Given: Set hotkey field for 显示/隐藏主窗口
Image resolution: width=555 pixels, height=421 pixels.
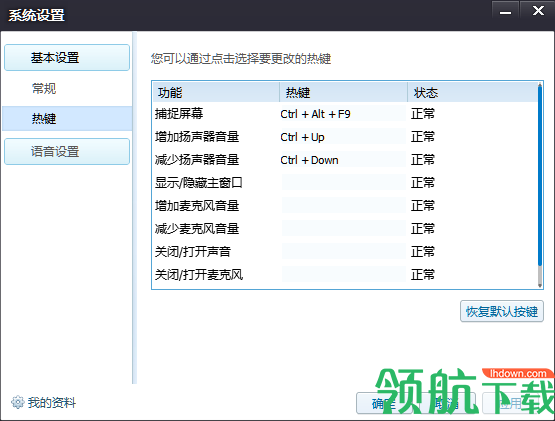Looking at the screenshot, I should pyautogui.click(x=344, y=183).
